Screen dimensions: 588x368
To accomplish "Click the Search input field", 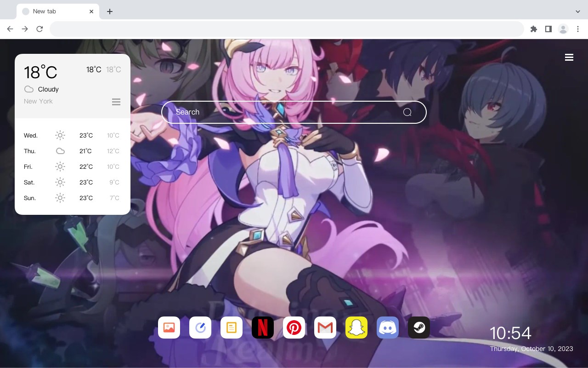I will [294, 112].
